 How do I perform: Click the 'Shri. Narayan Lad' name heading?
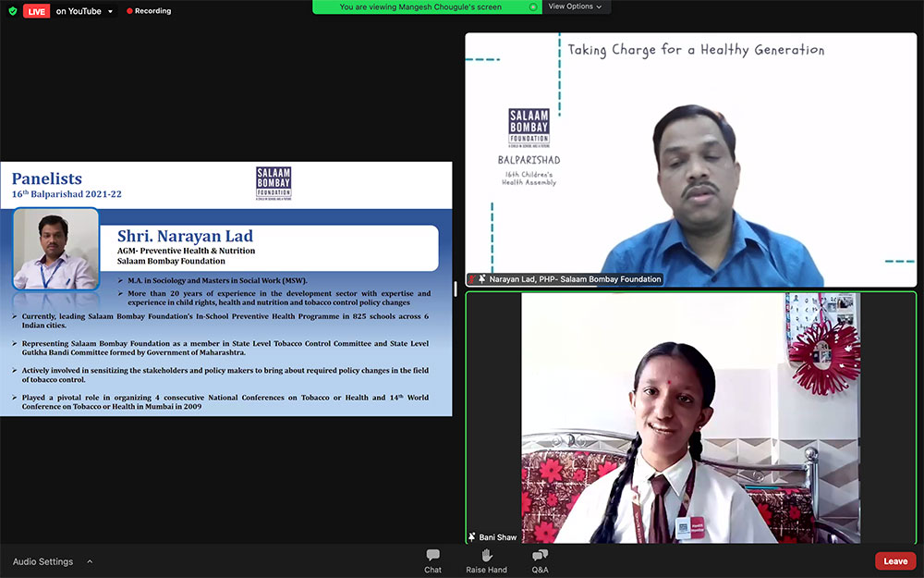click(x=185, y=236)
